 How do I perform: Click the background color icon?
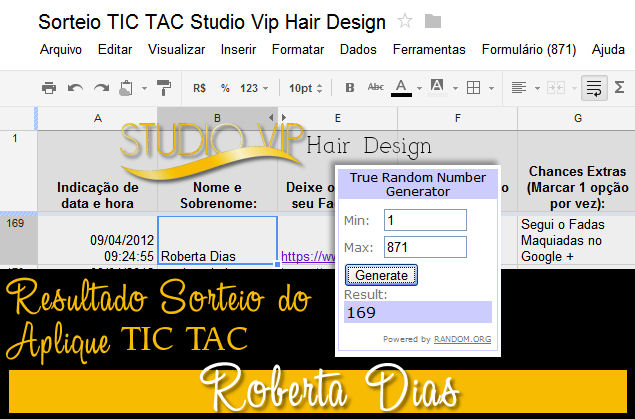(437, 87)
